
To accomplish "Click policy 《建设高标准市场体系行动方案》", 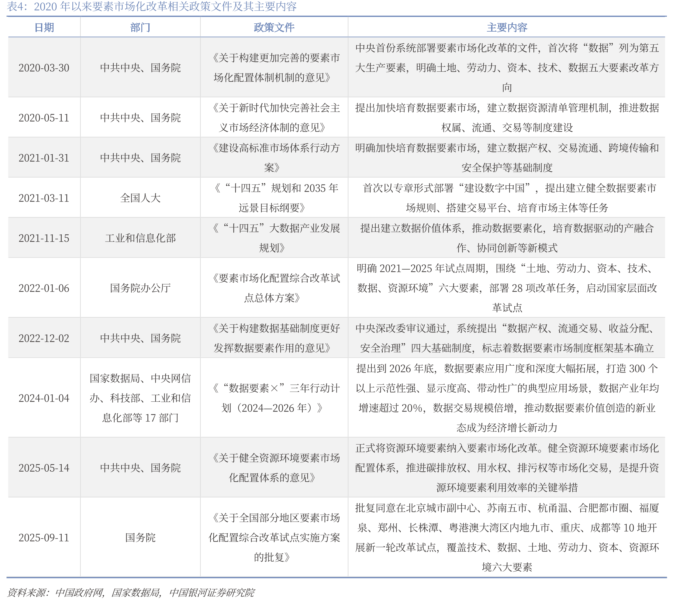I will 274,158.
